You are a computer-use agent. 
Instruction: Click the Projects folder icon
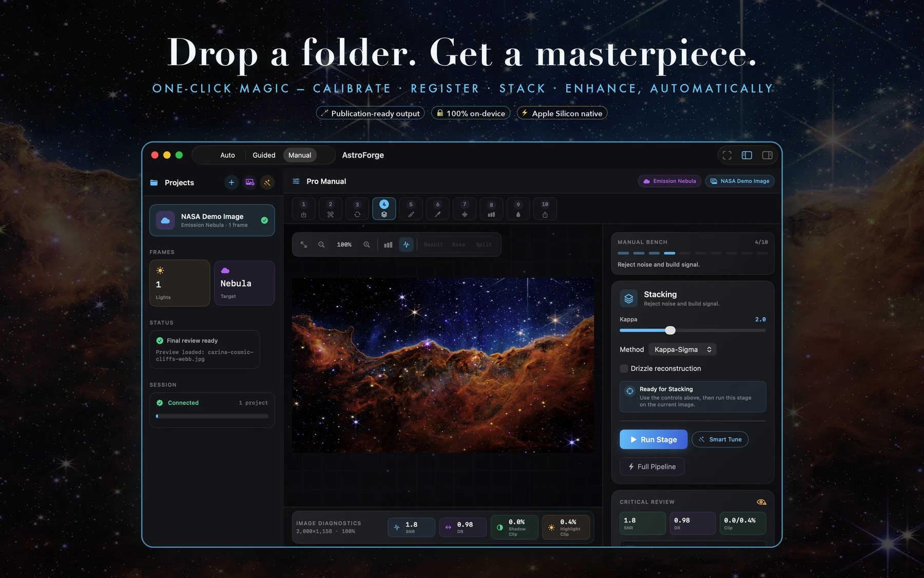pyautogui.click(x=154, y=182)
